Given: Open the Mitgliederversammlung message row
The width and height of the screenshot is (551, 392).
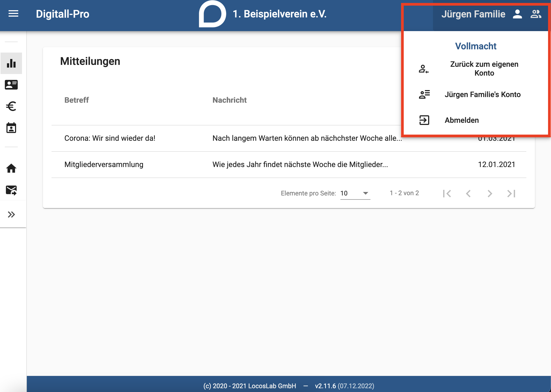Looking at the screenshot, I should tap(289, 165).
